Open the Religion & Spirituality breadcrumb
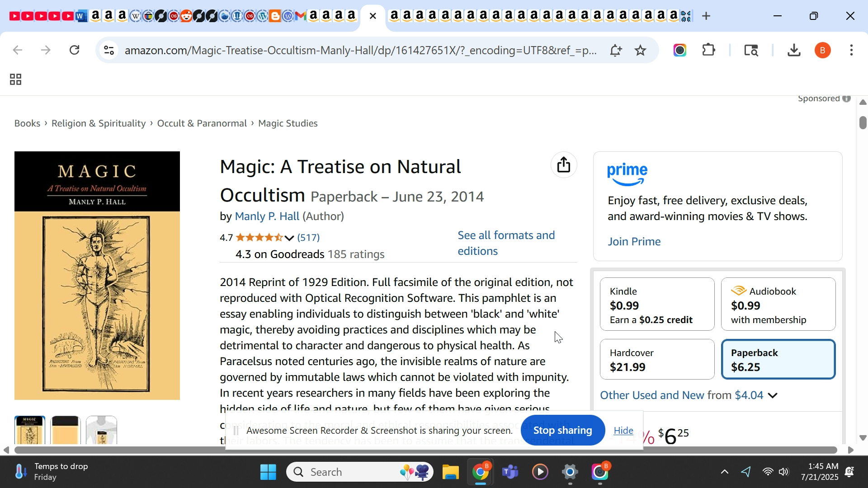This screenshot has height=488, width=868. 99,123
